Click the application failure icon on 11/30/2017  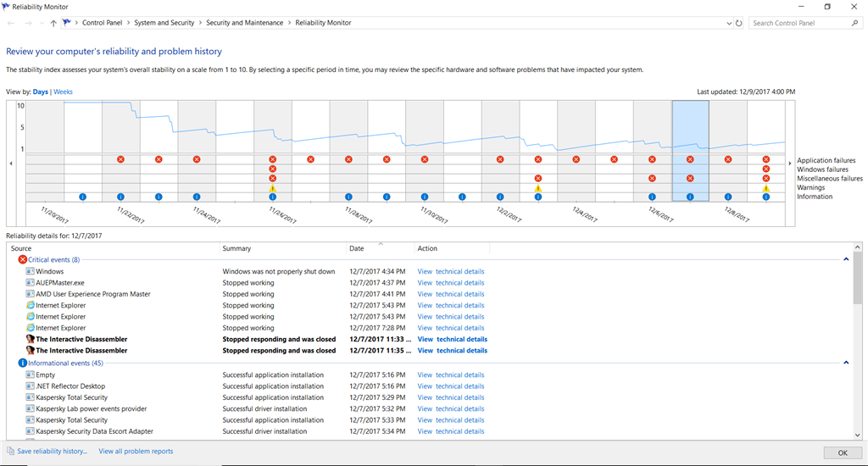click(x=425, y=159)
